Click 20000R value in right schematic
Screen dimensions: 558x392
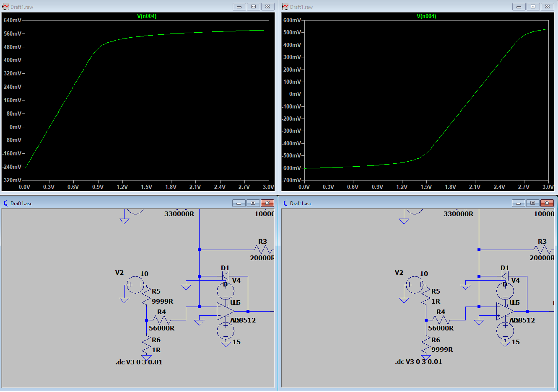pyautogui.click(x=542, y=258)
